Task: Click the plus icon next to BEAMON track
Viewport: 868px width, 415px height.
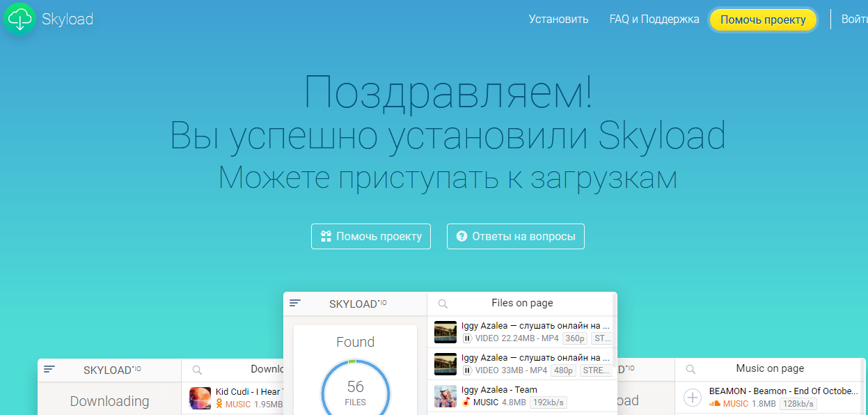Action: (693, 398)
